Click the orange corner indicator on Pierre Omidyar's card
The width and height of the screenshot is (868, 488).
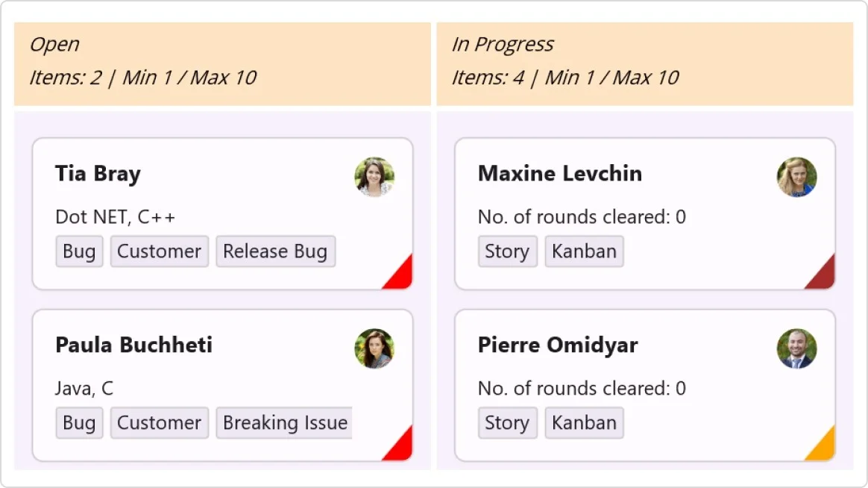tap(825, 450)
